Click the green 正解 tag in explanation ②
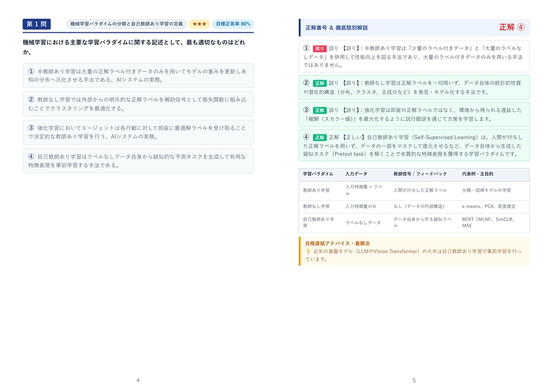 coord(320,83)
